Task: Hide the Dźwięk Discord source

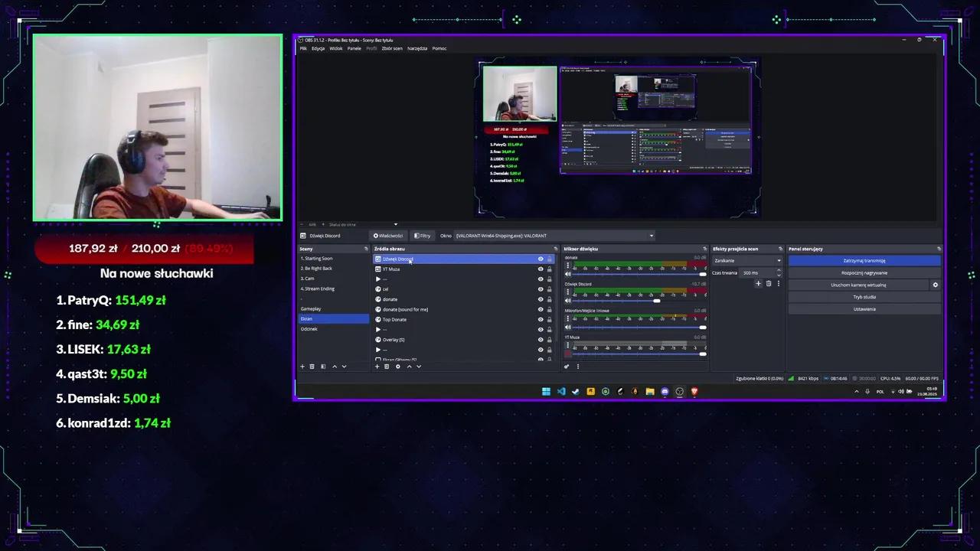Action: (541, 259)
